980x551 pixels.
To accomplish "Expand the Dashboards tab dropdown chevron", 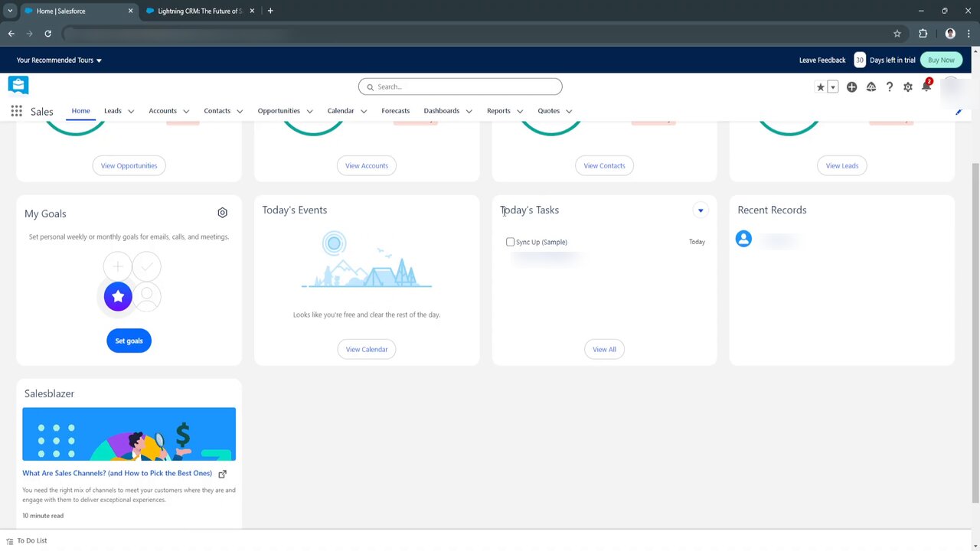I will [x=469, y=112].
